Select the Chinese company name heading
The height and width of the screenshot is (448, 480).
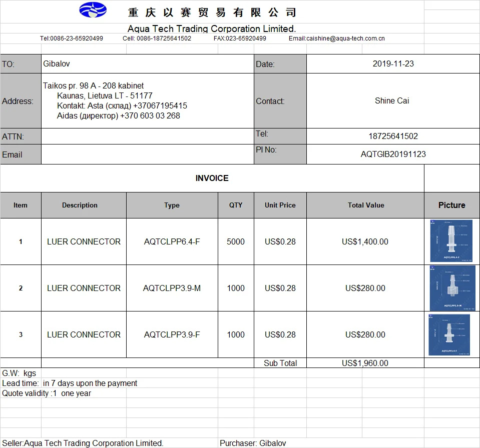pyautogui.click(x=212, y=12)
